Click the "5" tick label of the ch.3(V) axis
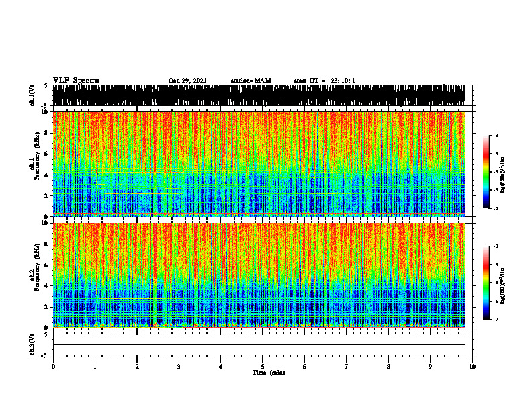Image resolution: width=532 pixels, height=411 pixels. tap(46, 334)
